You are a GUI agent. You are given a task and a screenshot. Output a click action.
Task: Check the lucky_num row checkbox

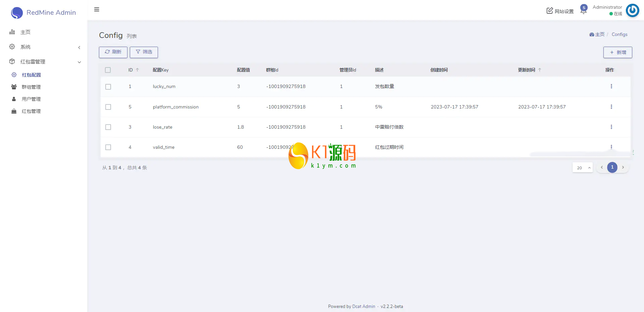[x=108, y=87]
